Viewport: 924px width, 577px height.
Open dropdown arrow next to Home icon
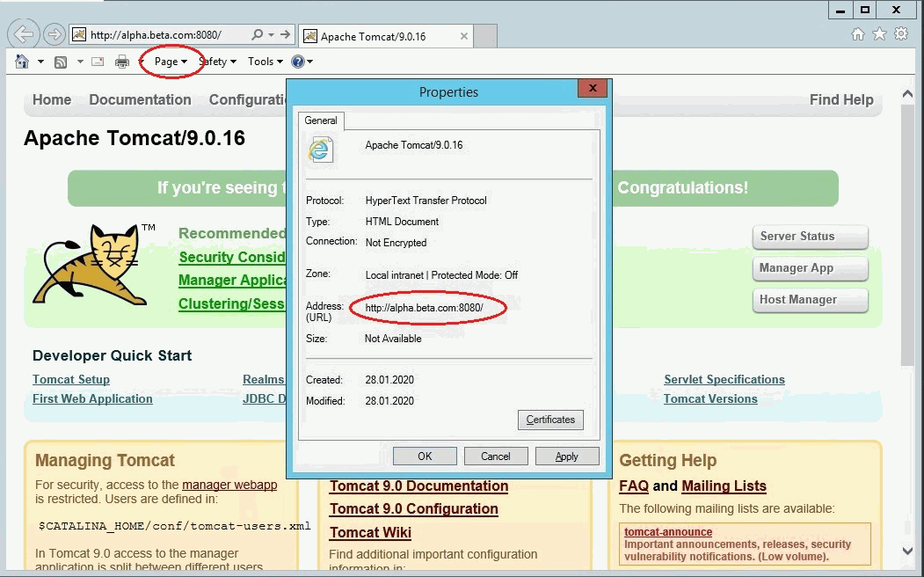click(x=40, y=62)
